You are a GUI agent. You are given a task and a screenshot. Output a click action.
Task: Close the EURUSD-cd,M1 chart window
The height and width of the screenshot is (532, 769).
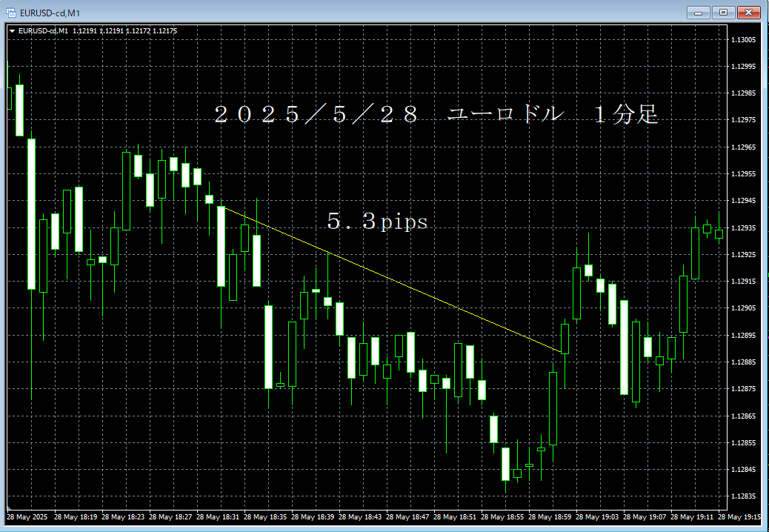(x=749, y=13)
